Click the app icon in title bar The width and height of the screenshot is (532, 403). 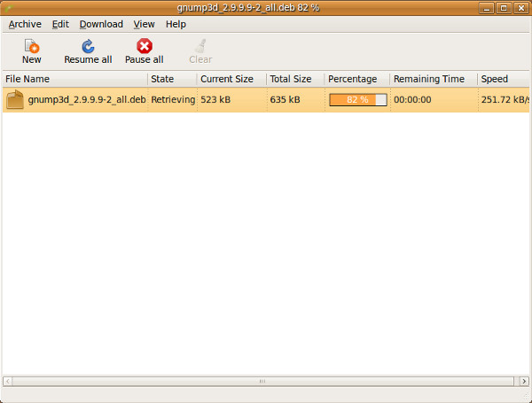[x=9, y=8]
